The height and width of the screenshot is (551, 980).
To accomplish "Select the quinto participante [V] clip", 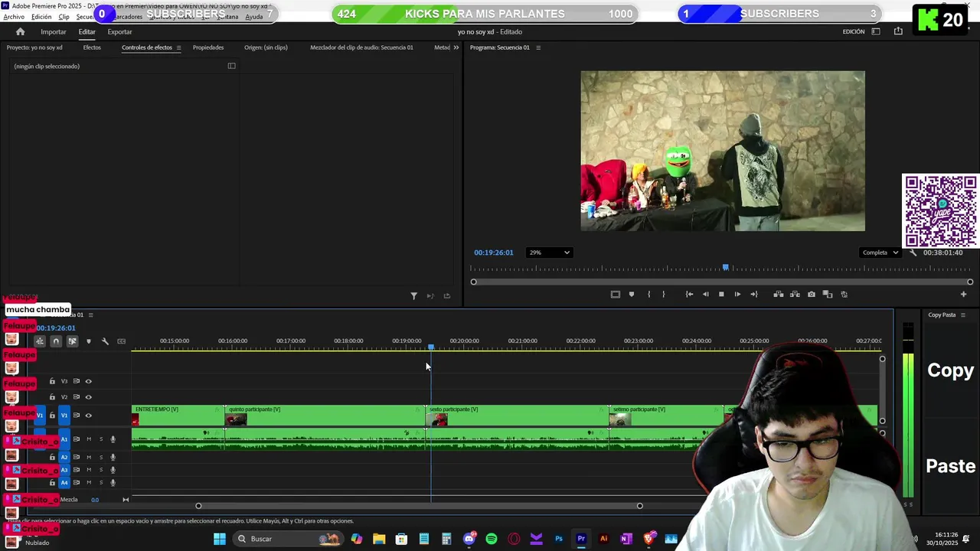I will click(325, 416).
